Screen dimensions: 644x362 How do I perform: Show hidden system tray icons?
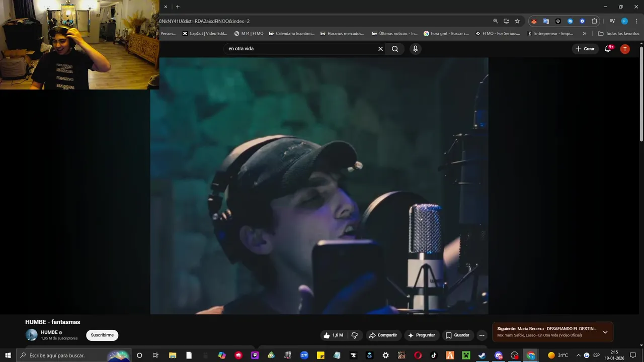(x=578, y=355)
